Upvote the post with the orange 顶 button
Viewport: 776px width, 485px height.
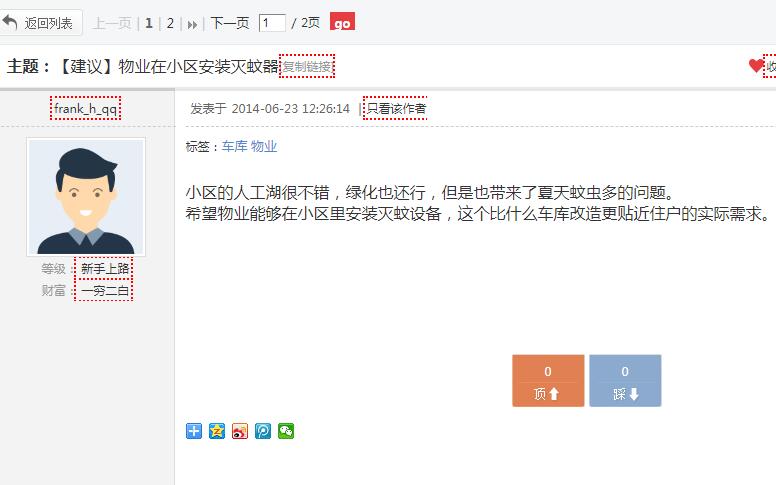pos(547,381)
